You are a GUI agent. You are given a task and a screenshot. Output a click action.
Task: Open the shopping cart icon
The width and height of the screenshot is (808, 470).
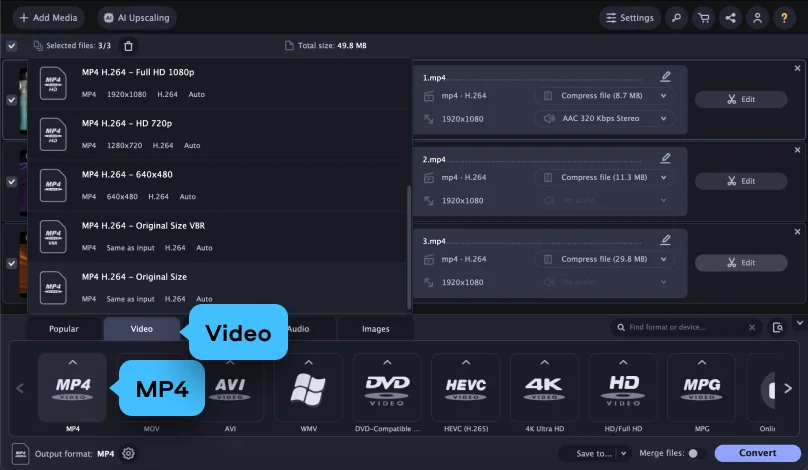[704, 18]
